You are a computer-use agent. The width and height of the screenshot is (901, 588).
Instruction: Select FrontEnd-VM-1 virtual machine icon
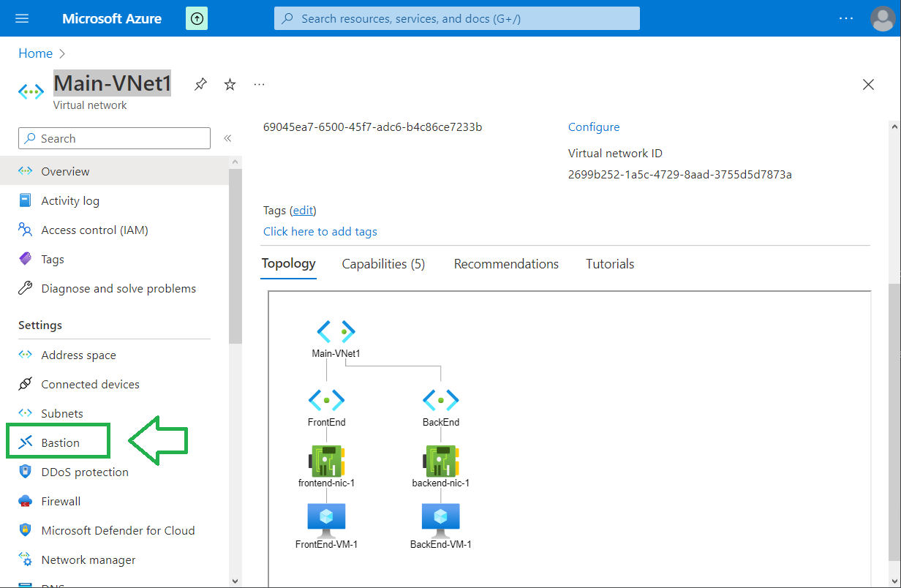pos(326,519)
